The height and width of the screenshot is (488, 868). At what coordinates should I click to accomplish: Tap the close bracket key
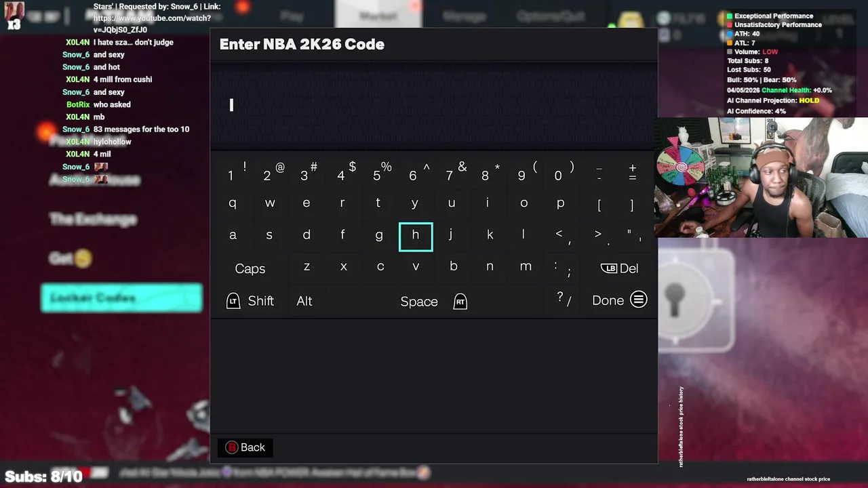click(632, 205)
